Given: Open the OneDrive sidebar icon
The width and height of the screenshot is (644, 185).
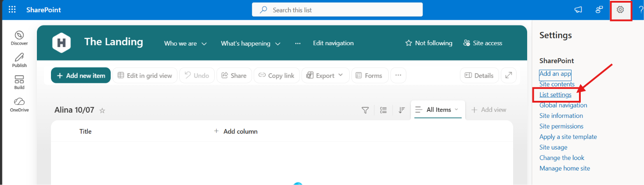Looking at the screenshot, I should 19,105.
